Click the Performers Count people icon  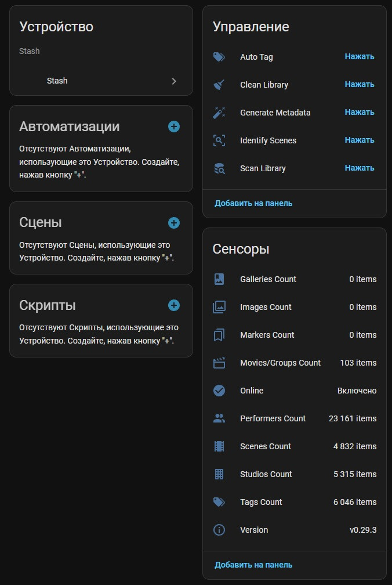219,418
